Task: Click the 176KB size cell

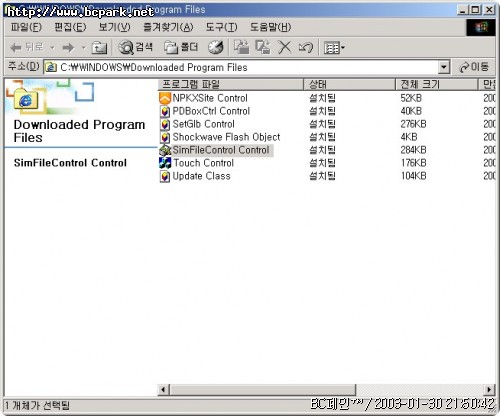Action: (x=413, y=163)
